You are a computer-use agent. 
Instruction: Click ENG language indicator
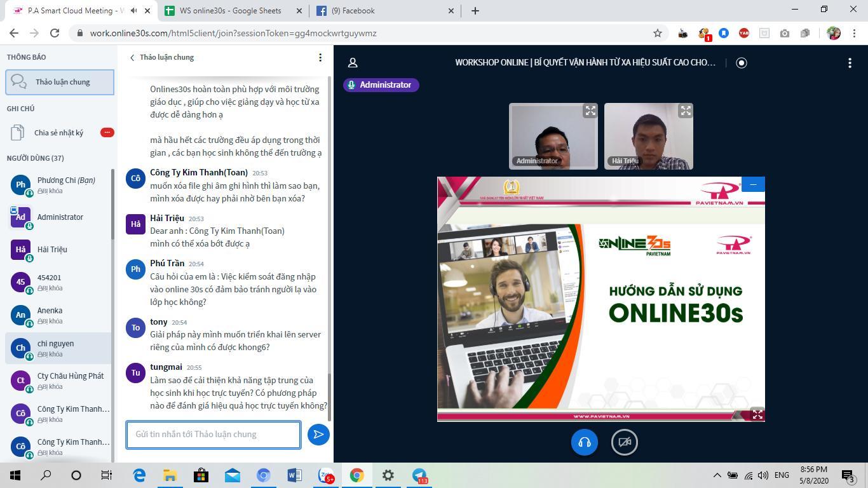coord(782,475)
